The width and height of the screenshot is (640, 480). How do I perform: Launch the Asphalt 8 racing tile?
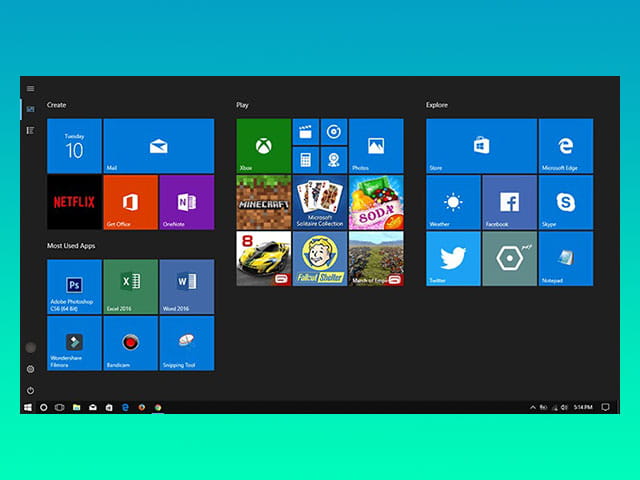264,258
